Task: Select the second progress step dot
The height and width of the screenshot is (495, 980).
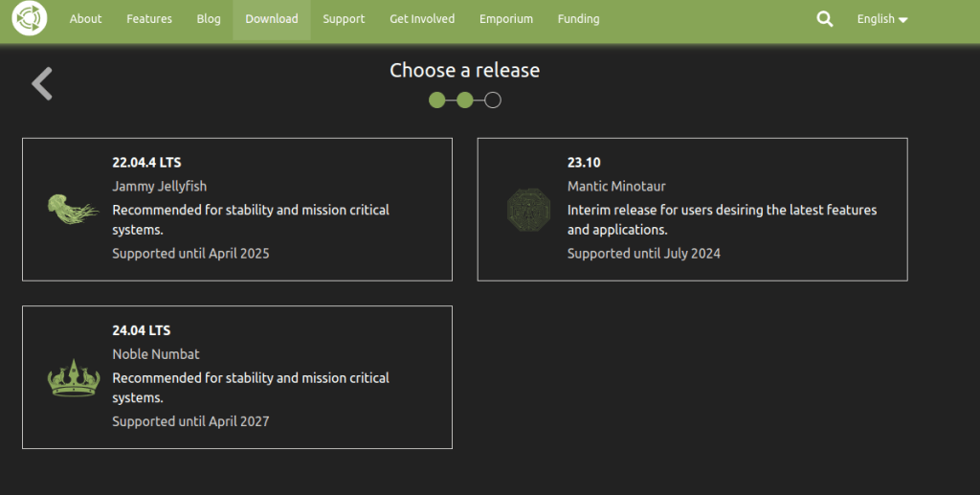Action: (465, 100)
